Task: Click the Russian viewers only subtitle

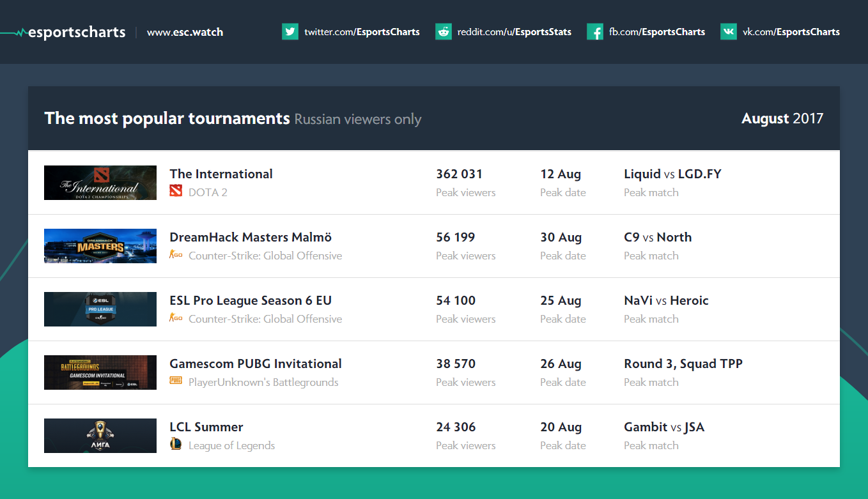Action: [x=358, y=119]
